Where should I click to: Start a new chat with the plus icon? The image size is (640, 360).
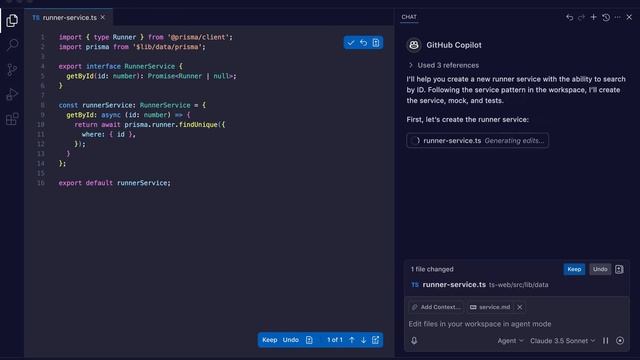593,17
